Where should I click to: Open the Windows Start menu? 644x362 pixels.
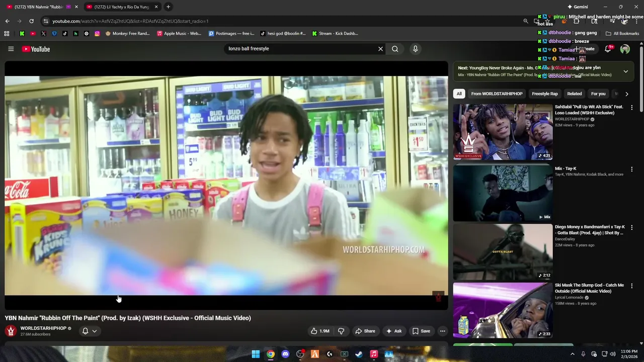(256, 354)
